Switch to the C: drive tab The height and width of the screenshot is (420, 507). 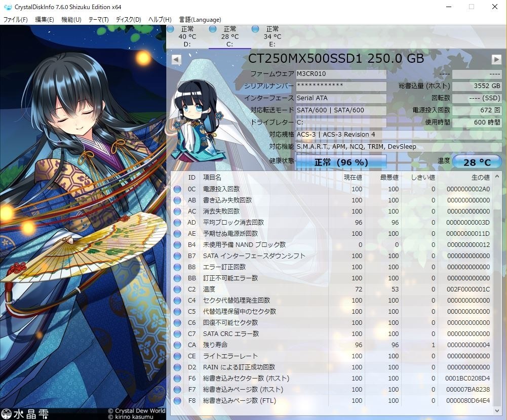tap(229, 36)
